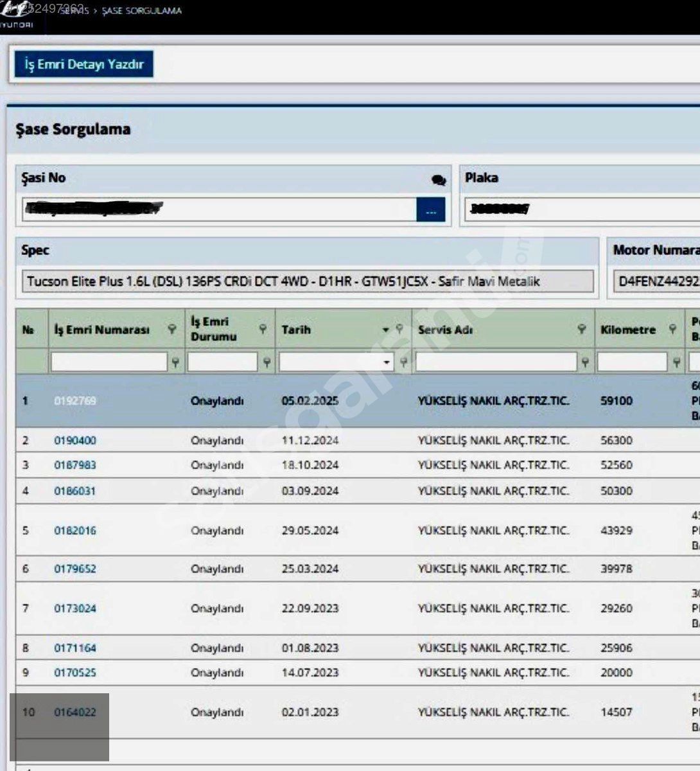Open filter pin in Servis Adı header
Screen dimensions: 700x771
click(x=582, y=329)
